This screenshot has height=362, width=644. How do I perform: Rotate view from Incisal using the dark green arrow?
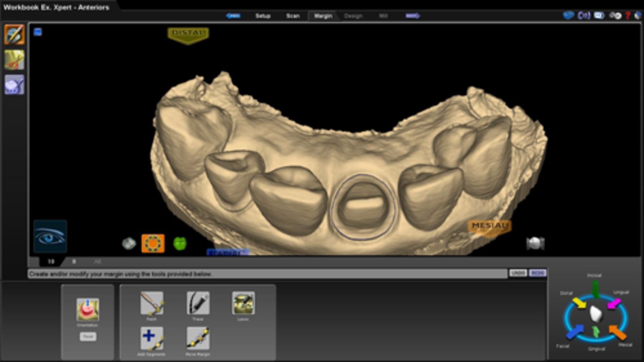(595, 289)
